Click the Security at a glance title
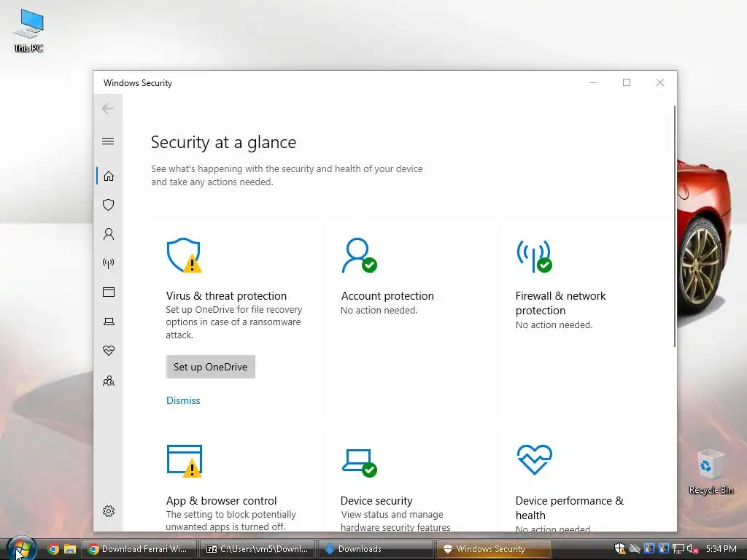The height and width of the screenshot is (560, 747). 223,142
